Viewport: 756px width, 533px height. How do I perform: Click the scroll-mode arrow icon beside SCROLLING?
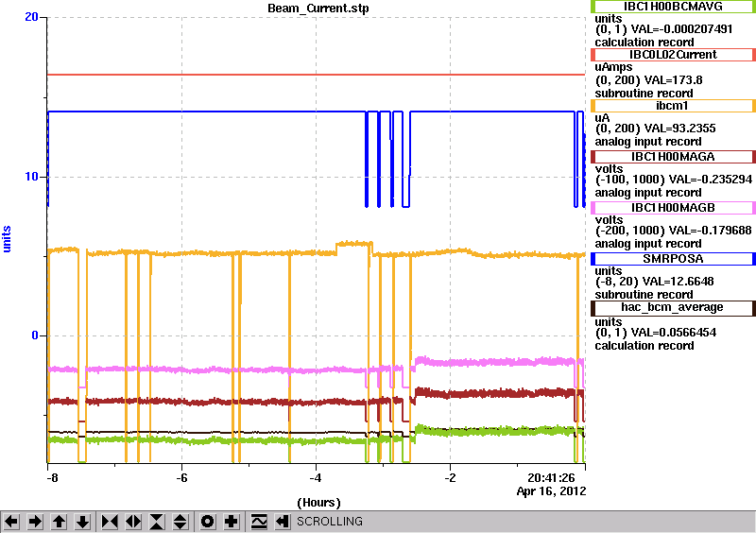tap(283, 522)
